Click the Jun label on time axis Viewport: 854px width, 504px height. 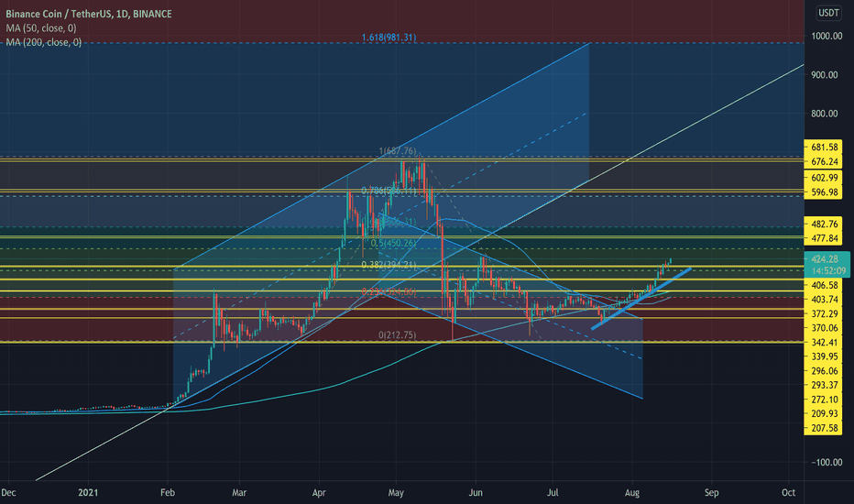tap(476, 493)
